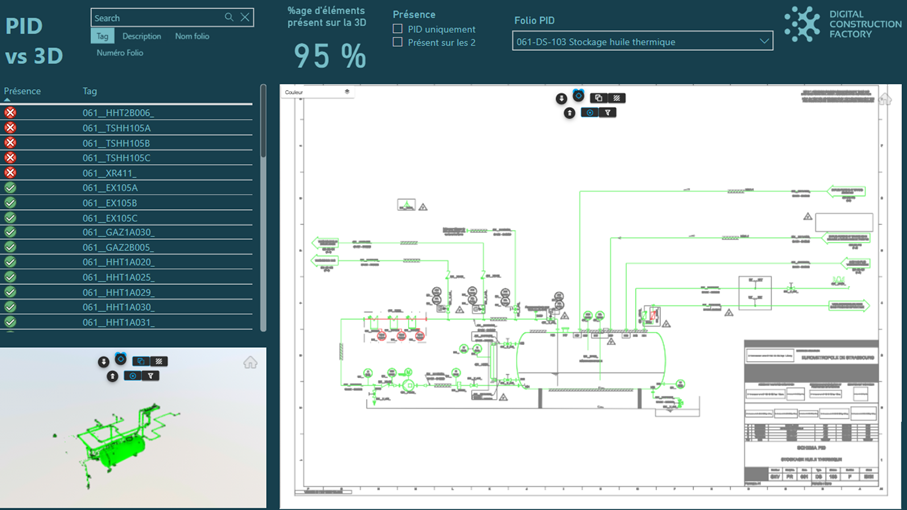Select the Numéro Folio search option
This screenshot has width=907, height=510.
click(x=120, y=53)
